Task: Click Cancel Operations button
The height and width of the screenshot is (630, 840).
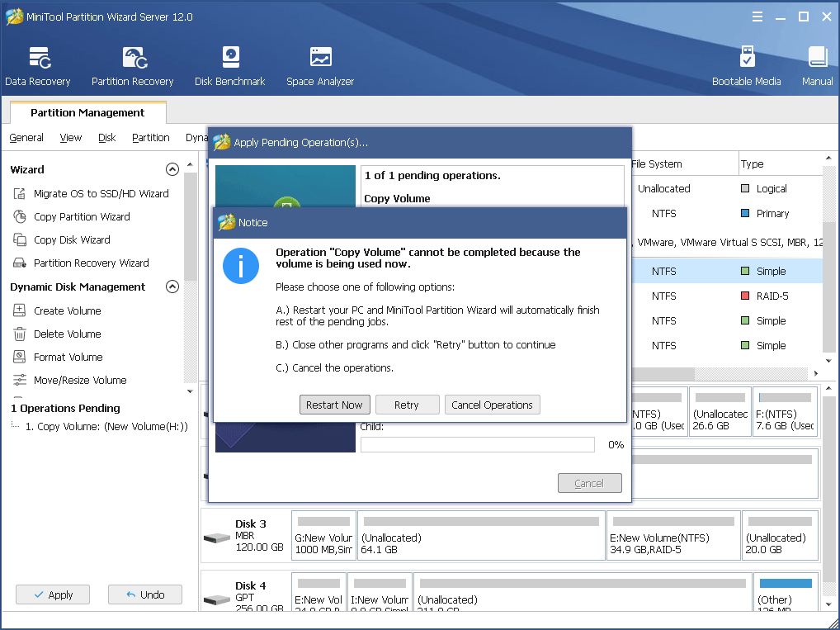Action: coord(492,405)
